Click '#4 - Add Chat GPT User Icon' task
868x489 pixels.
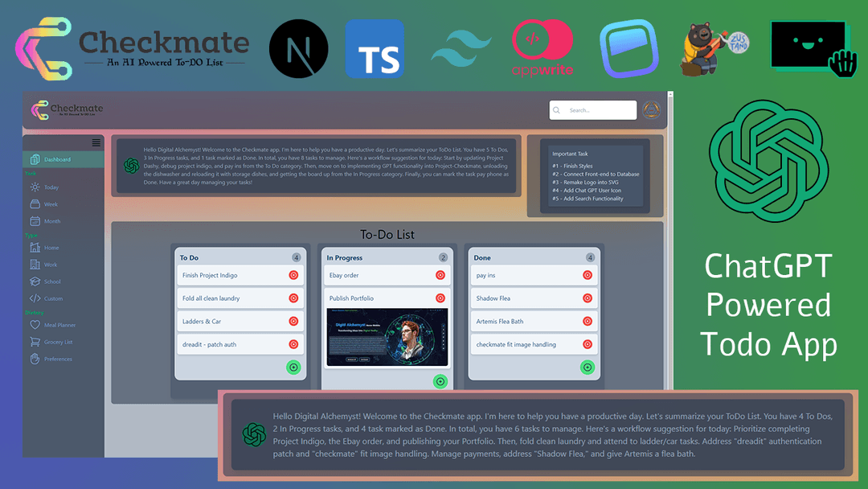pos(586,191)
